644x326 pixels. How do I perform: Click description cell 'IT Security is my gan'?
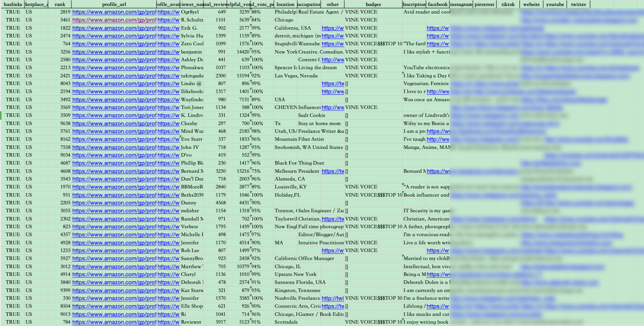[x=426, y=210]
